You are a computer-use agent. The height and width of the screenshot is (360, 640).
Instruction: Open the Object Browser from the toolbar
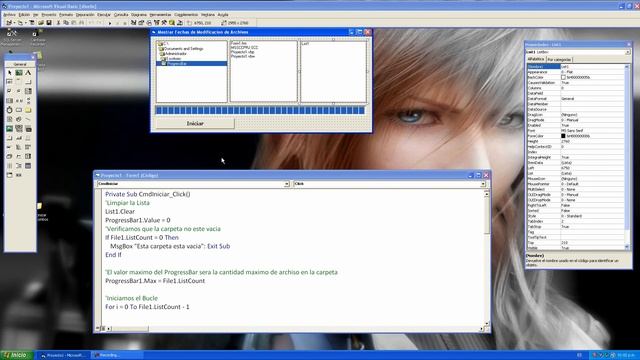tap(157, 23)
